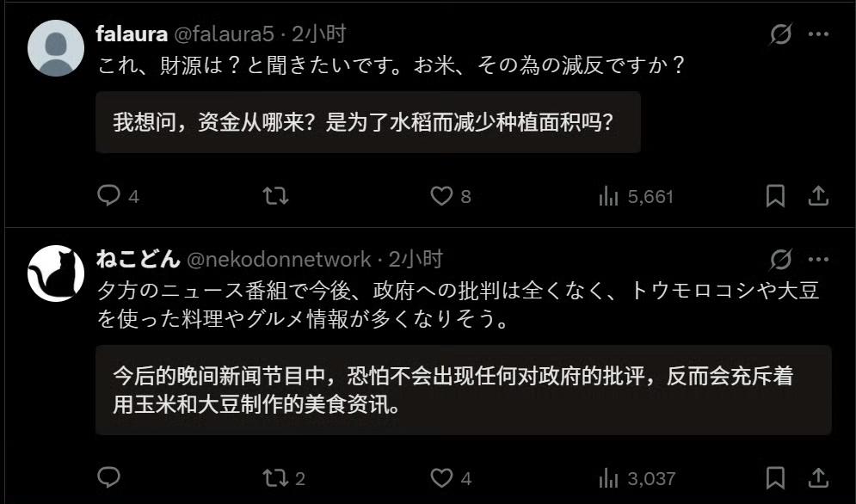Viewport: 856px width, 504px height.
Task: View analytics showing 5,661 views
Action: click(636, 196)
